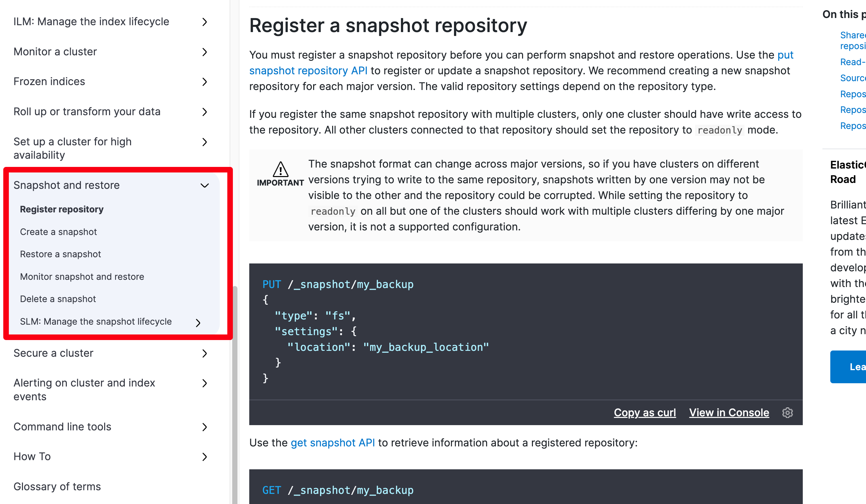Go to Delete a snapshot page
Screen dimensions: 866x504
(x=58, y=299)
